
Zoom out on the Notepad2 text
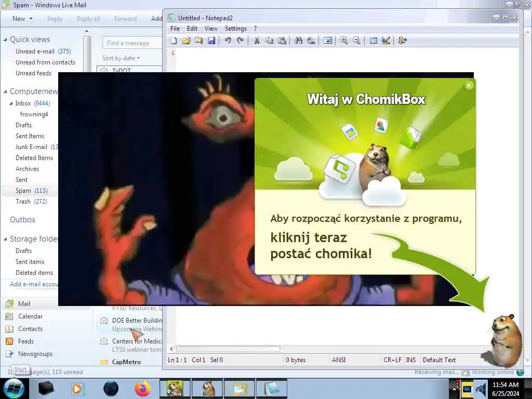(x=356, y=41)
